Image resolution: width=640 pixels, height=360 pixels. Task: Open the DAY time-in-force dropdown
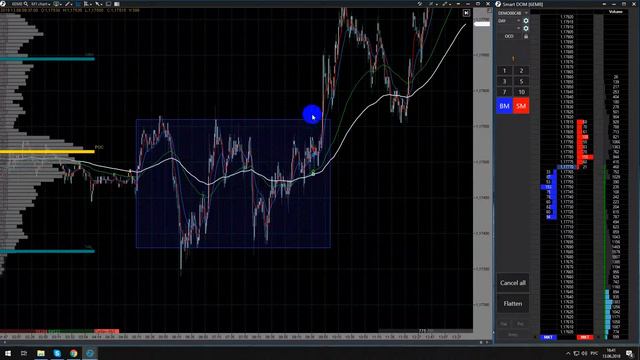[509, 20]
